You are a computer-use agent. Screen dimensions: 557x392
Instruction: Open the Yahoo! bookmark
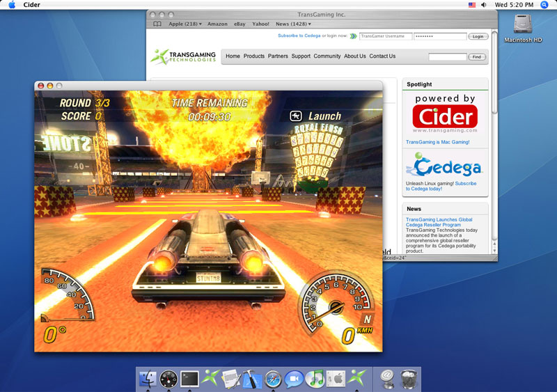tap(260, 24)
